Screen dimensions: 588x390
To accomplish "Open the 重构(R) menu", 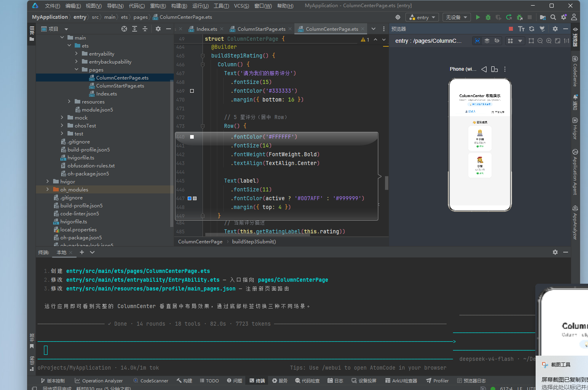I will 158,6.
